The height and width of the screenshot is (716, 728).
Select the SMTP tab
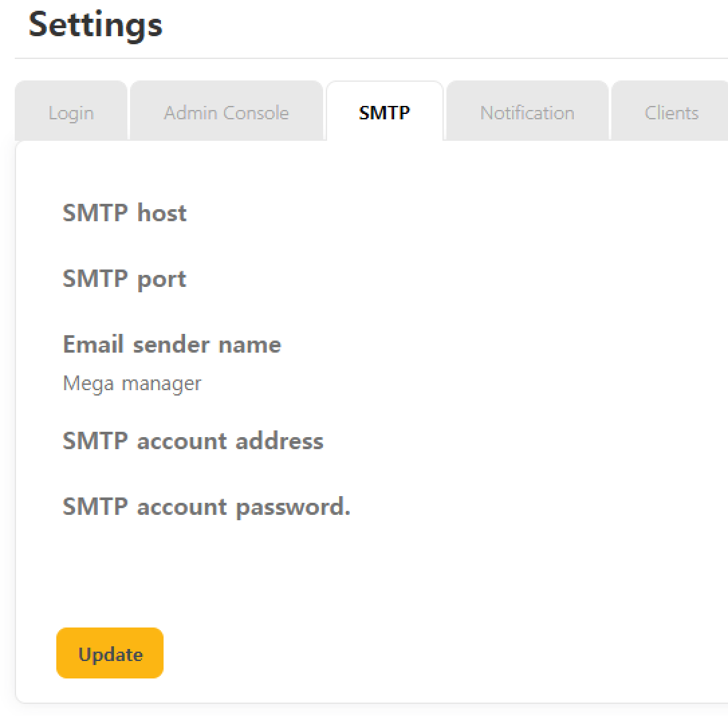[x=384, y=113]
